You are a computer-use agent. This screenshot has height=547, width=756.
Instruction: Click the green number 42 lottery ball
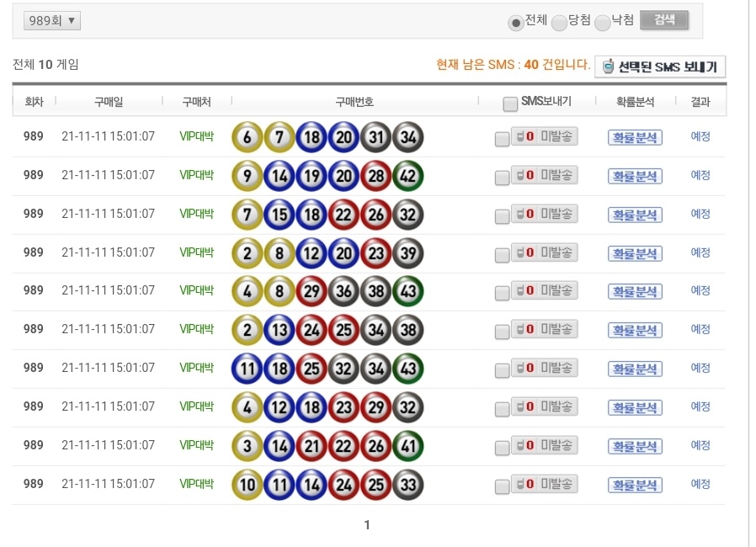[408, 176]
